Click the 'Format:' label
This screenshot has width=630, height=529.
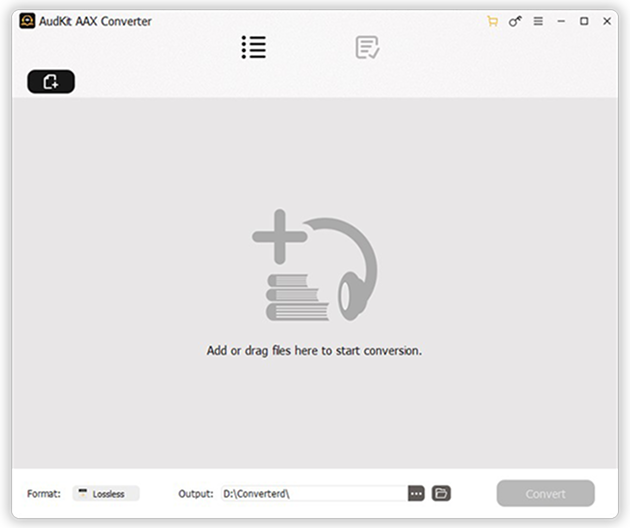click(x=44, y=494)
